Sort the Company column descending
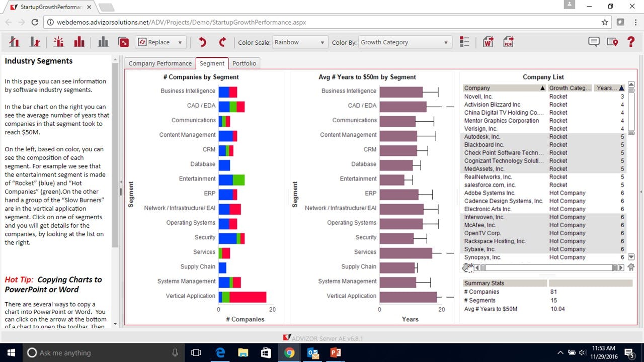This screenshot has width=644, height=362. [504, 87]
